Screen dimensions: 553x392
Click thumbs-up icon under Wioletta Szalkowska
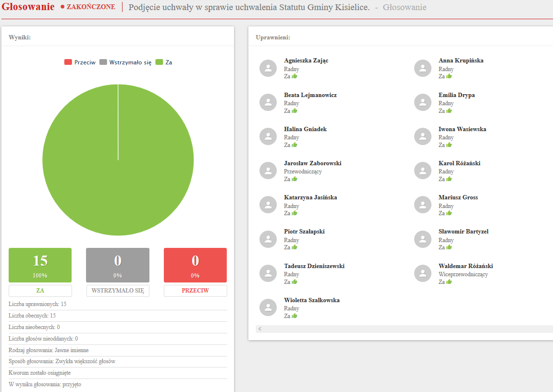click(295, 316)
